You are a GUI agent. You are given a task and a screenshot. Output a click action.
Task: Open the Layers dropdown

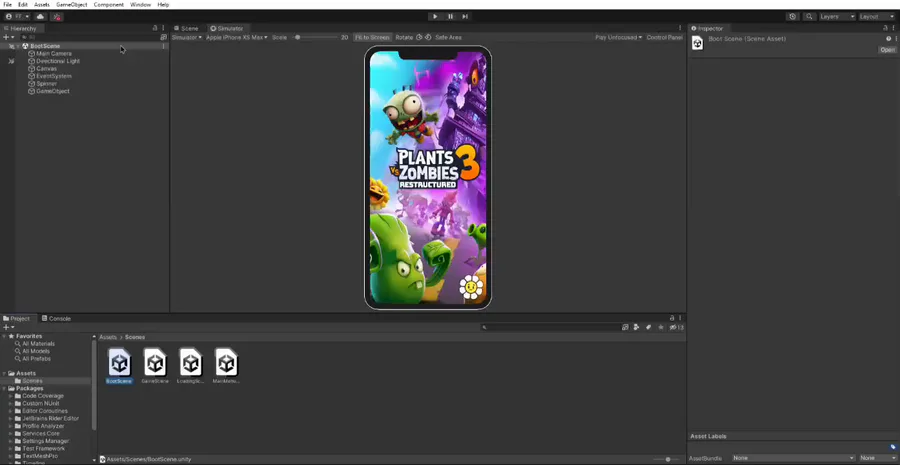(x=837, y=17)
